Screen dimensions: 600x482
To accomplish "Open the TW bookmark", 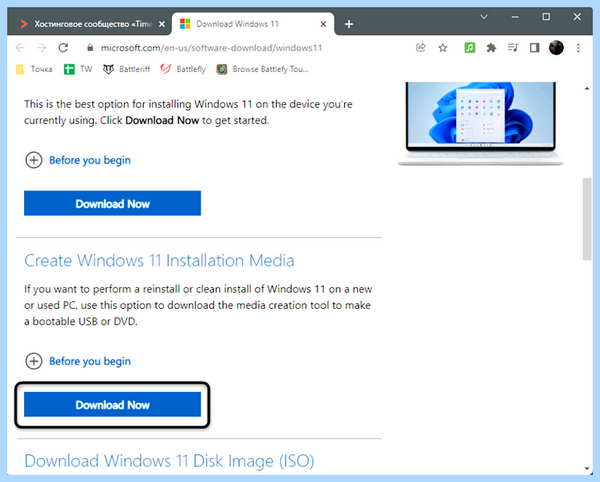I will [78, 69].
